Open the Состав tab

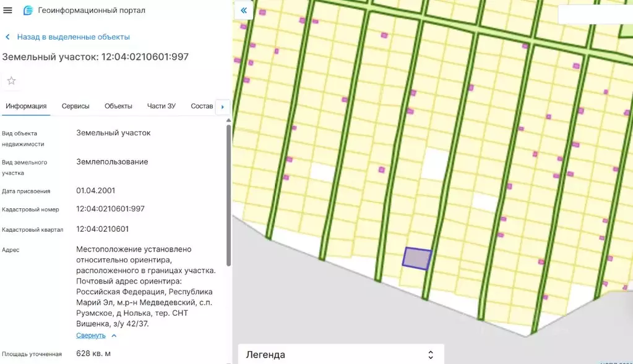(202, 106)
